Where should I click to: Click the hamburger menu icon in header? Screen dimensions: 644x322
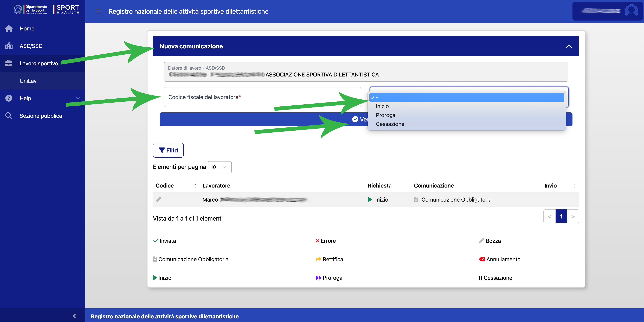pyautogui.click(x=98, y=11)
